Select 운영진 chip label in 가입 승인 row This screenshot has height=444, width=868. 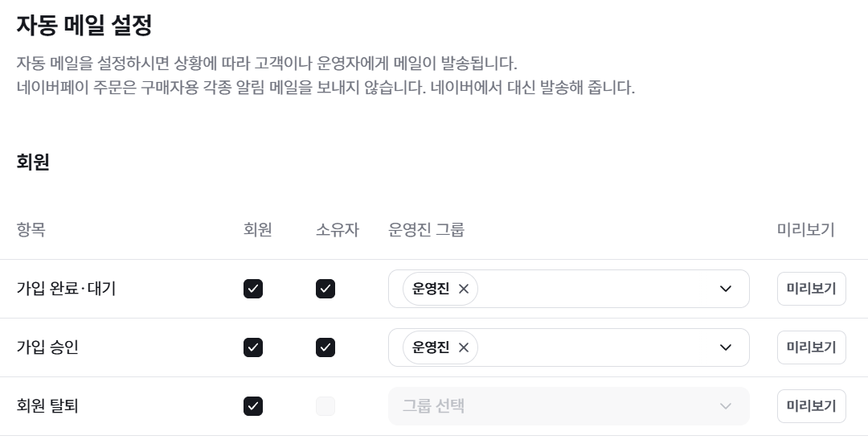coord(431,347)
